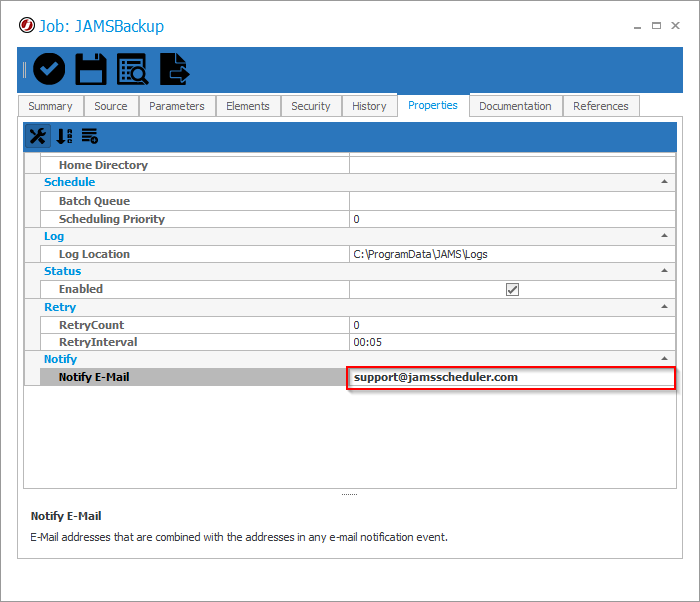This screenshot has width=700, height=602.
Task: Minimize the Job JAMSBackup window
Action: (637, 26)
